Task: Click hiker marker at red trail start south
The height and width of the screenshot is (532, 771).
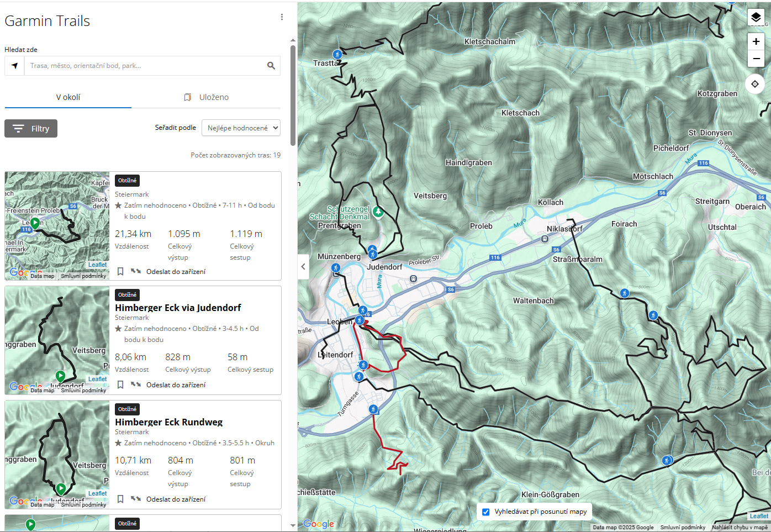Action: click(373, 409)
